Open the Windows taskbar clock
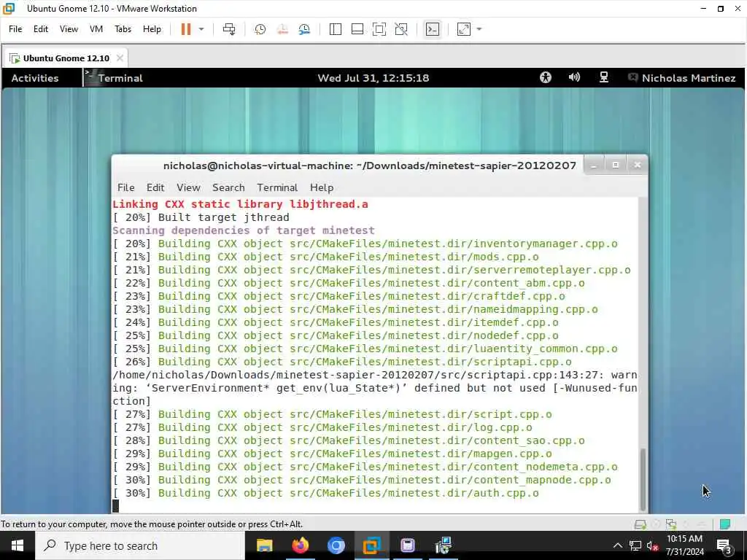The width and height of the screenshot is (747, 560). coord(684,545)
